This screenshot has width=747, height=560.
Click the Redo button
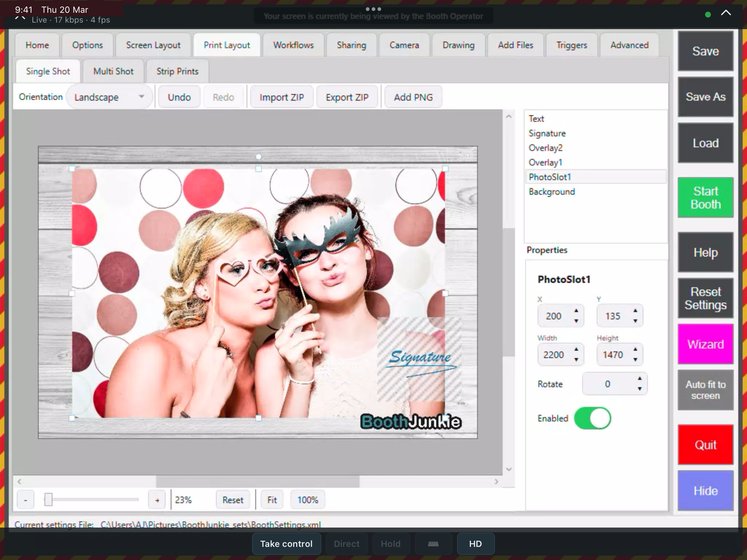pos(223,97)
